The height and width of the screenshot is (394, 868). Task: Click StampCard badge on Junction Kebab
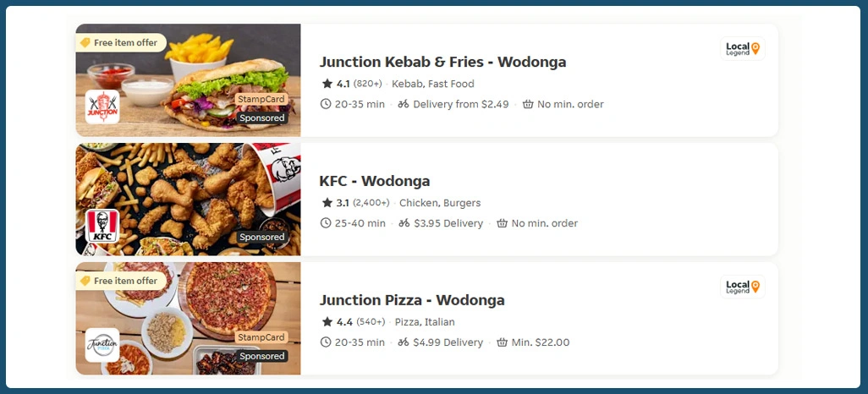pyautogui.click(x=261, y=99)
